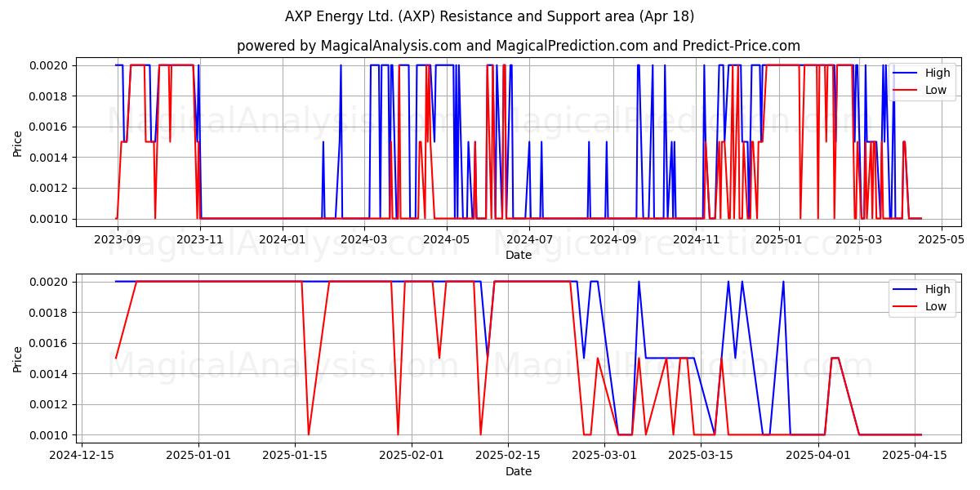Click the top chart's 'Price' y-axis label
Image resolution: width=980 pixels, height=490 pixels.
coord(18,142)
